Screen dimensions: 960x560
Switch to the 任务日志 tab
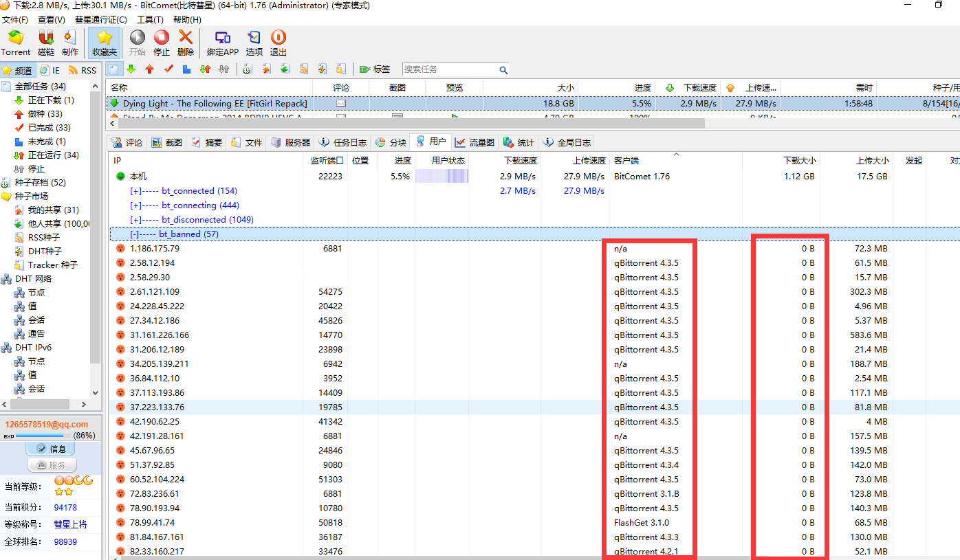click(342, 143)
